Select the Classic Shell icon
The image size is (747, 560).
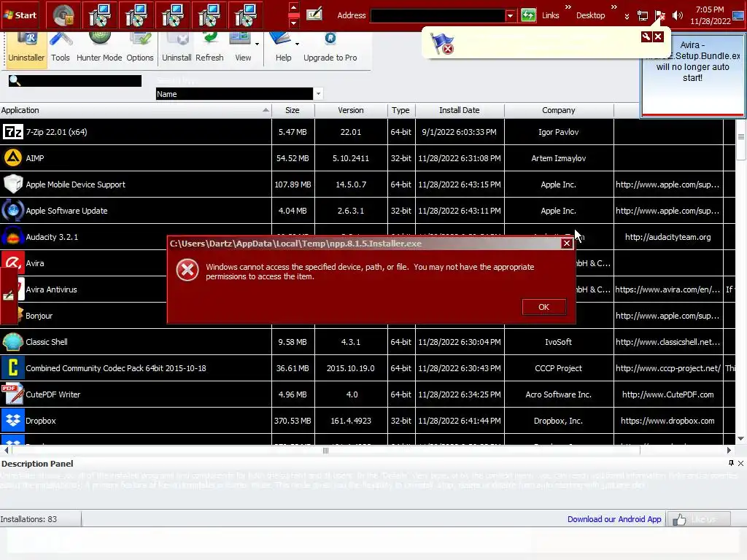pos(13,341)
